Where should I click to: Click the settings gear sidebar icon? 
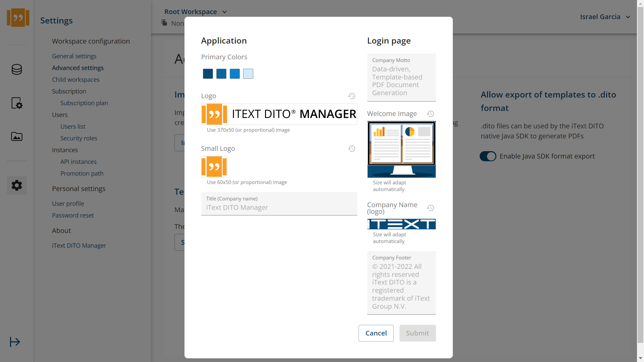click(x=17, y=186)
